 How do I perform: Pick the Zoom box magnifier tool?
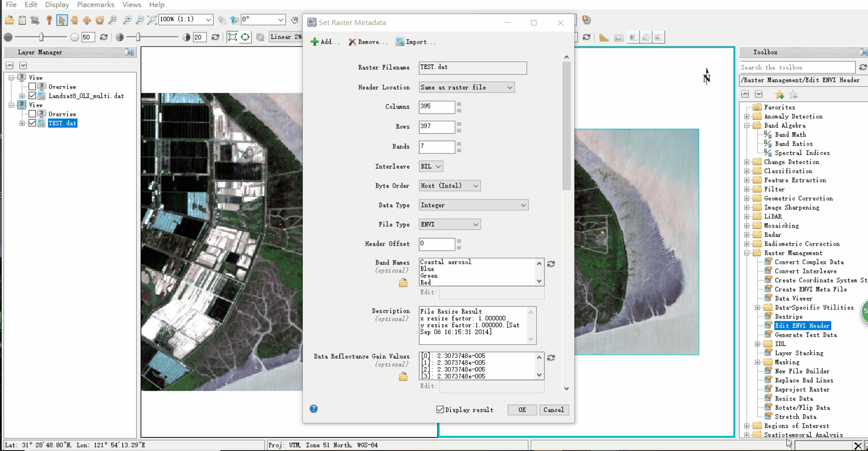[x=113, y=20]
